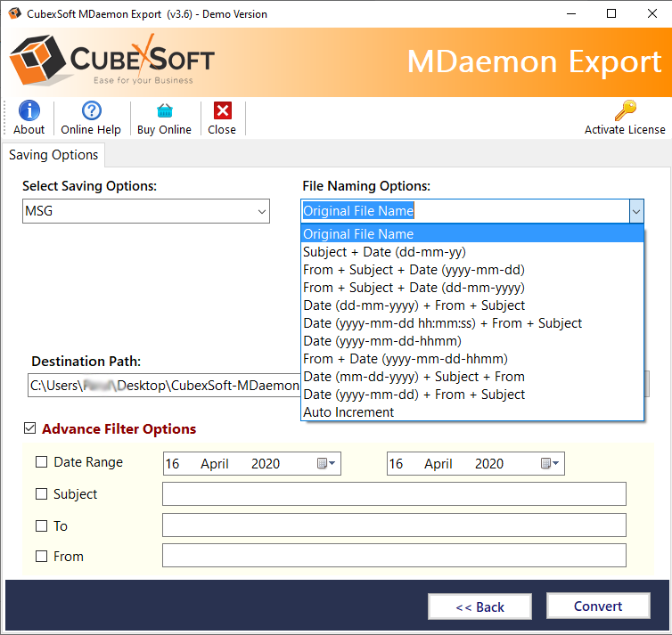This screenshot has width=672, height=635.
Task: Switch to the Saving Options tab
Action: [53, 155]
